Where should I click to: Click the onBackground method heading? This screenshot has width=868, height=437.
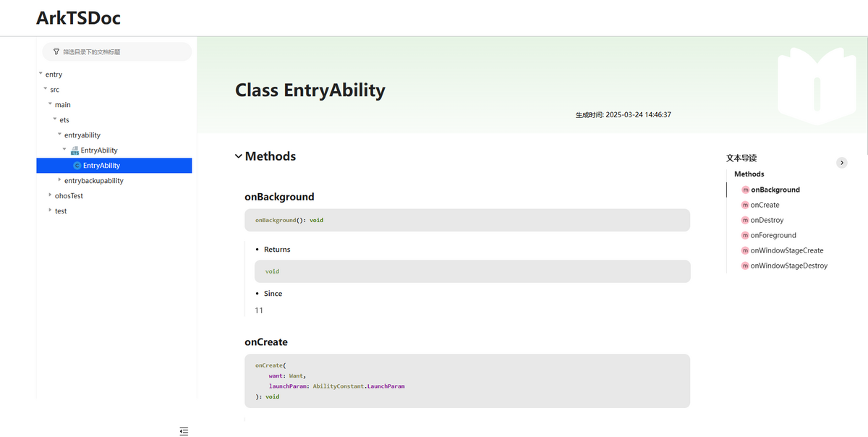coord(279,197)
